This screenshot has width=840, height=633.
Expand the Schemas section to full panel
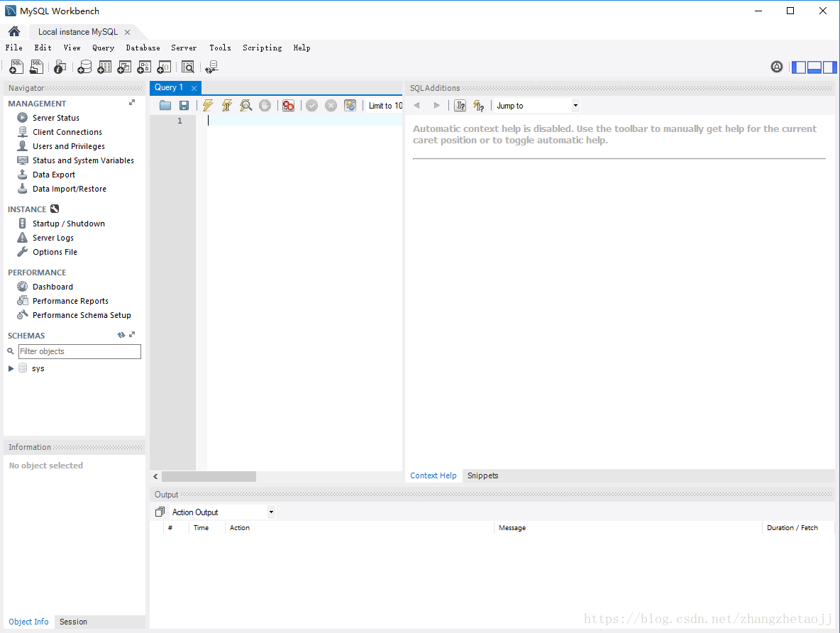point(132,334)
